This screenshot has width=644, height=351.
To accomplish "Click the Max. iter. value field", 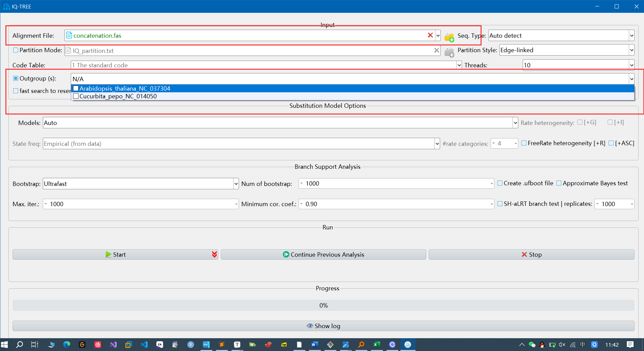I will (141, 204).
